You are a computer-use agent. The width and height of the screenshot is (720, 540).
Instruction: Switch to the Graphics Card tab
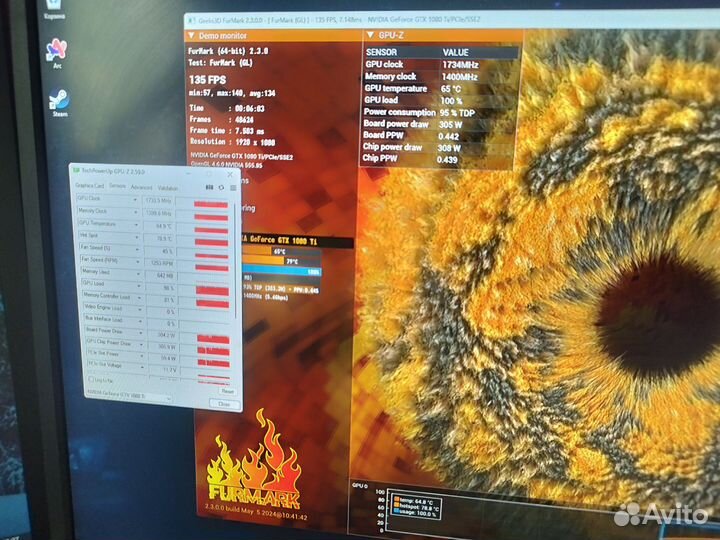pyautogui.click(x=90, y=185)
